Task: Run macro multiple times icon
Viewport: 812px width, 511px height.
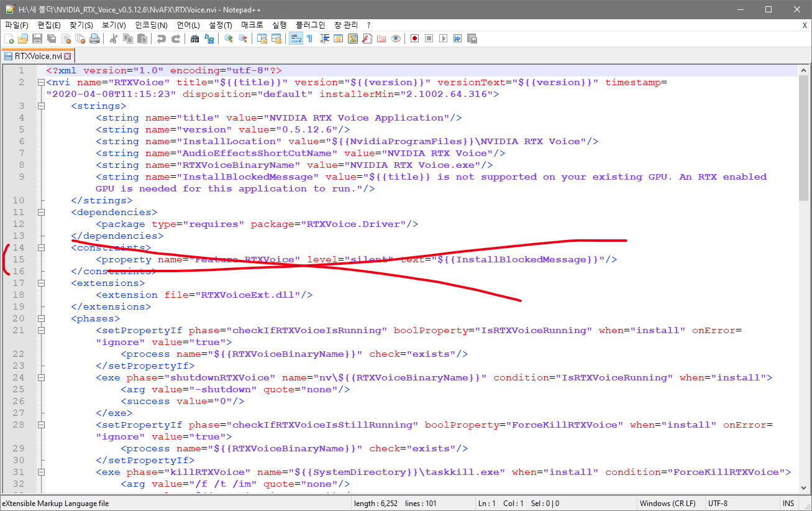Action: click(x=457, y=39)
